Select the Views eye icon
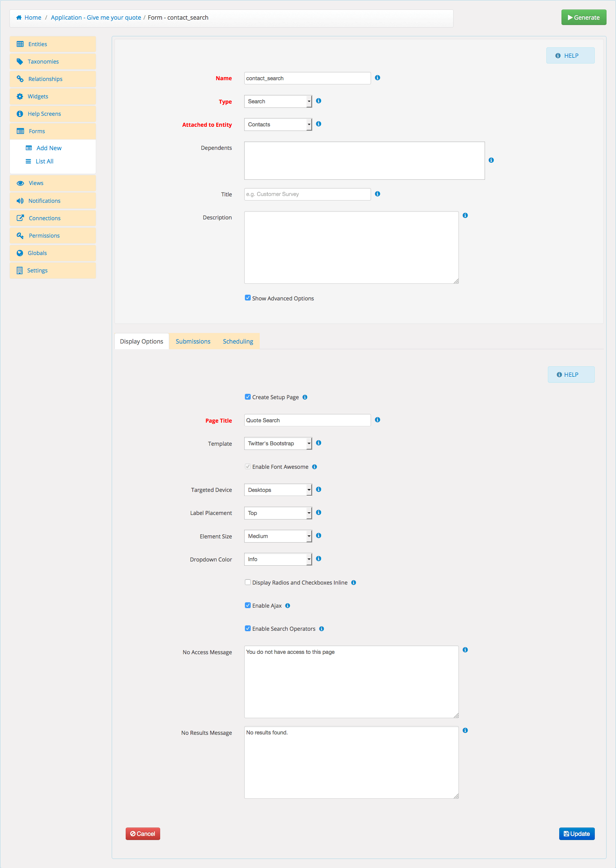Viewport: 616px width, 868px height. [x=20, y=183]
